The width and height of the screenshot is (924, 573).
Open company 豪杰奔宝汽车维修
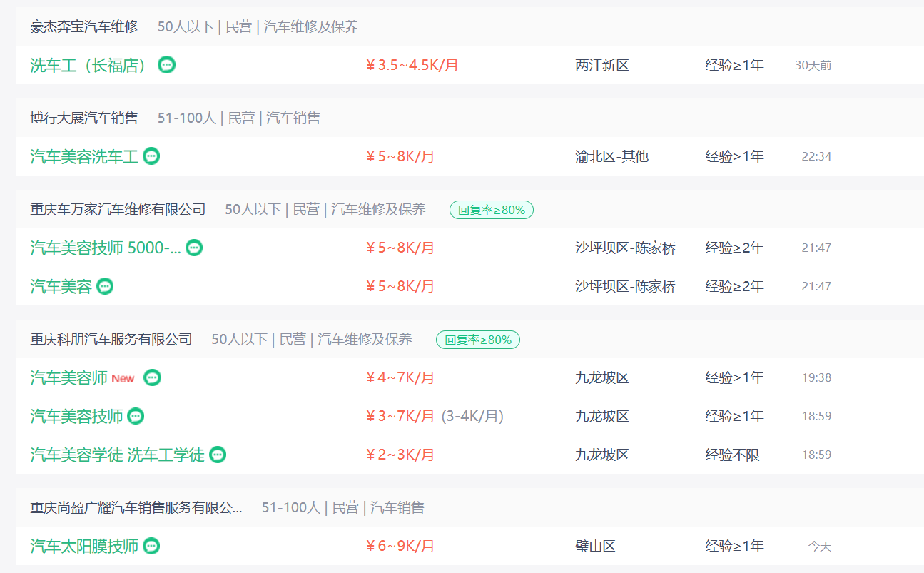pyautogui.click(x=83, y=27)
